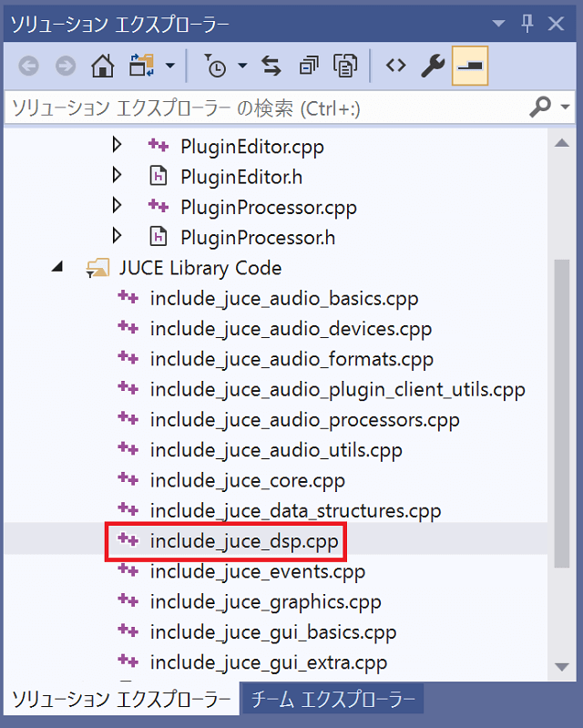
Task: Click the C++ icon beside include_juce_audio_basics.cpp
Action: (x=128, y=296)
